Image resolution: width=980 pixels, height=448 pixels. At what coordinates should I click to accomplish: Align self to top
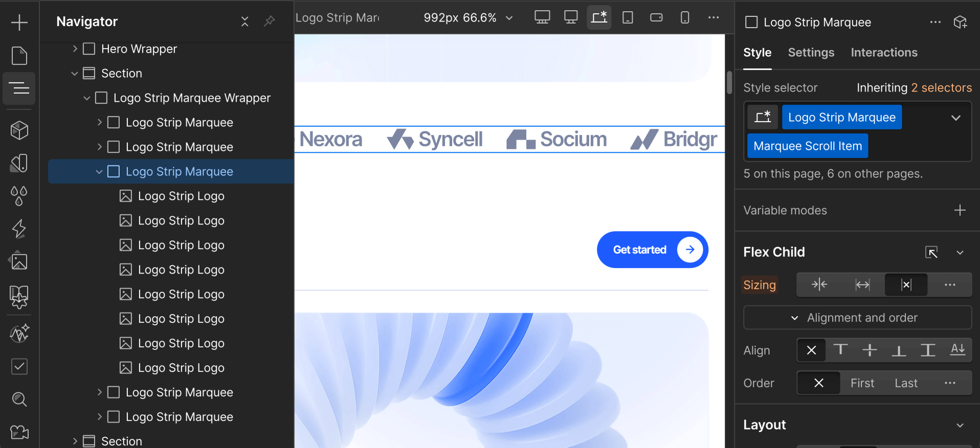coord(840,350)
